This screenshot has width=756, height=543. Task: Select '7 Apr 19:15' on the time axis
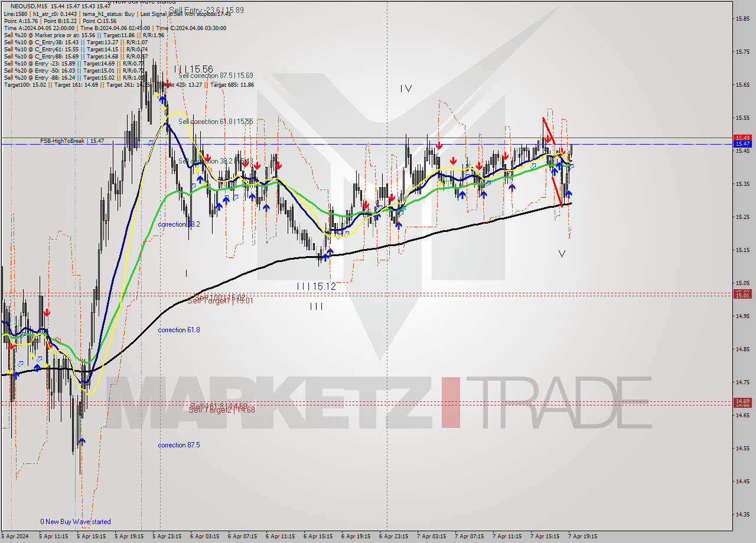[x=584, y=537]
